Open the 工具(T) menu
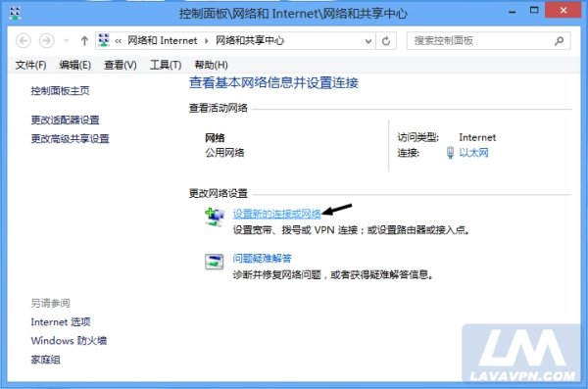The image size is (588, 389). click(x=166, y=66)
